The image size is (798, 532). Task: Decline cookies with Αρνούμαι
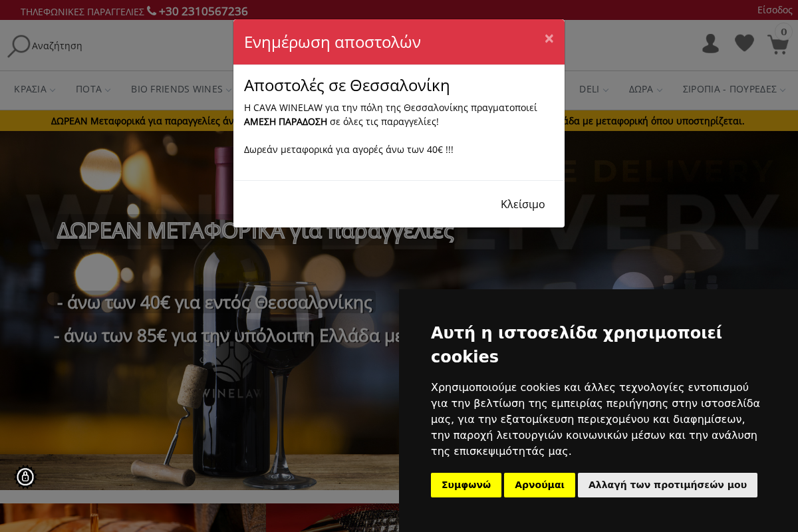click(539, 485)
